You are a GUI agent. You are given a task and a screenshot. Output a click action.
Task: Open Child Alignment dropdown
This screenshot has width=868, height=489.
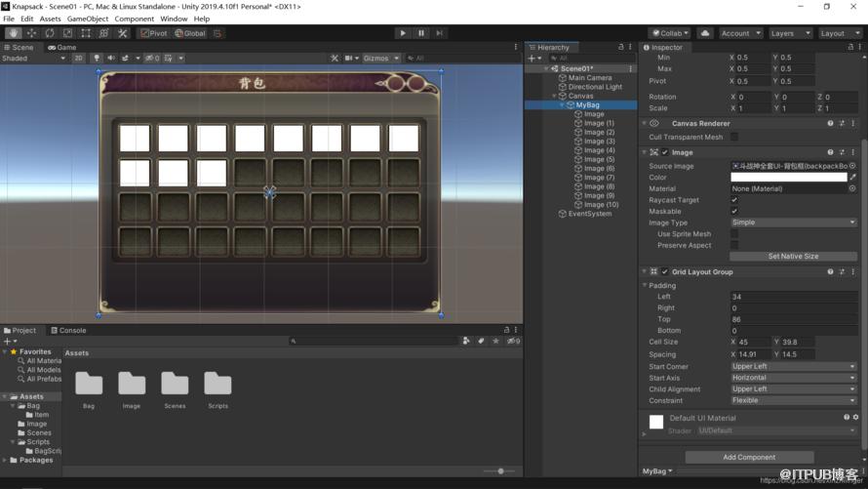[793, 389]
